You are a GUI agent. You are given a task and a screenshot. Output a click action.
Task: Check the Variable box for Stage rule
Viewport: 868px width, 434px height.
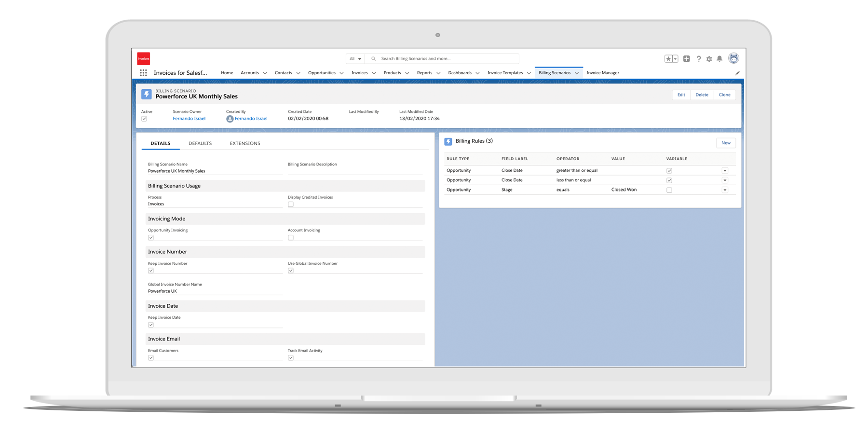(669, 190)
